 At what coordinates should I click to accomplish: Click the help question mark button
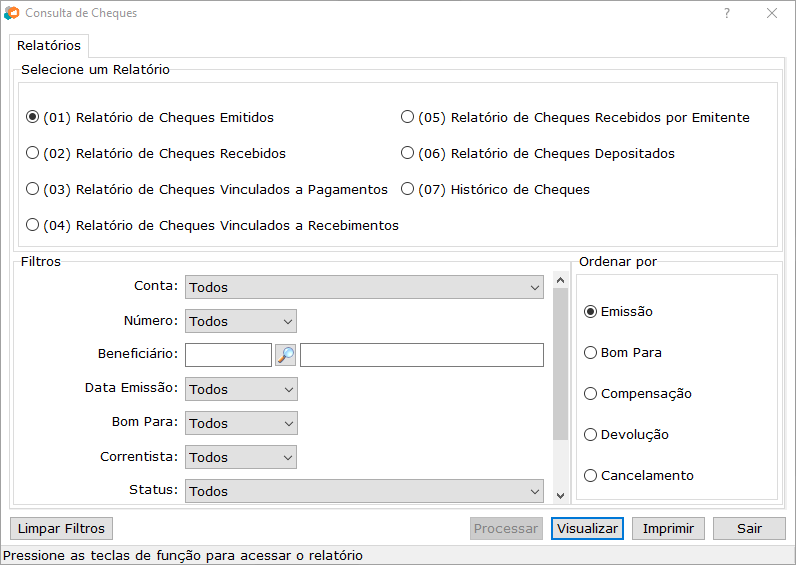click(727, 13)
